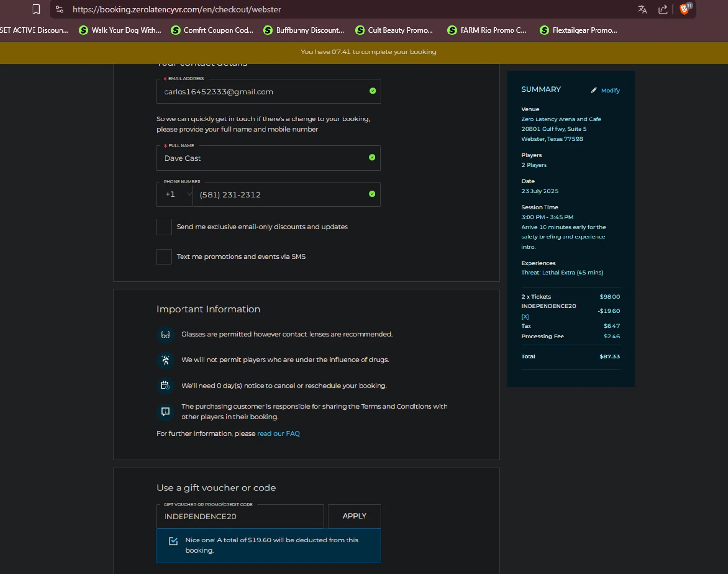Open the Flextailgear Promo... bookmark

(x=579, y=30)
